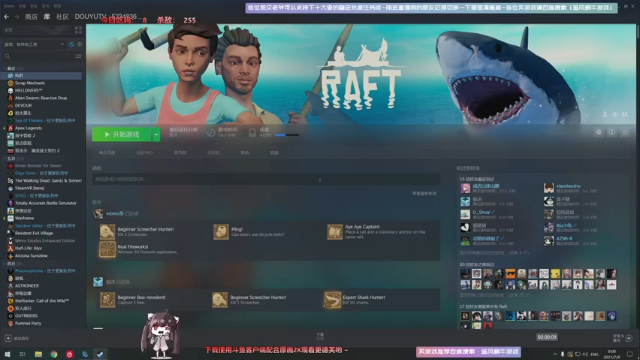Toggle the favorite star icon
The height and width of the screenshot is (360, 640).
pos(625,132)
